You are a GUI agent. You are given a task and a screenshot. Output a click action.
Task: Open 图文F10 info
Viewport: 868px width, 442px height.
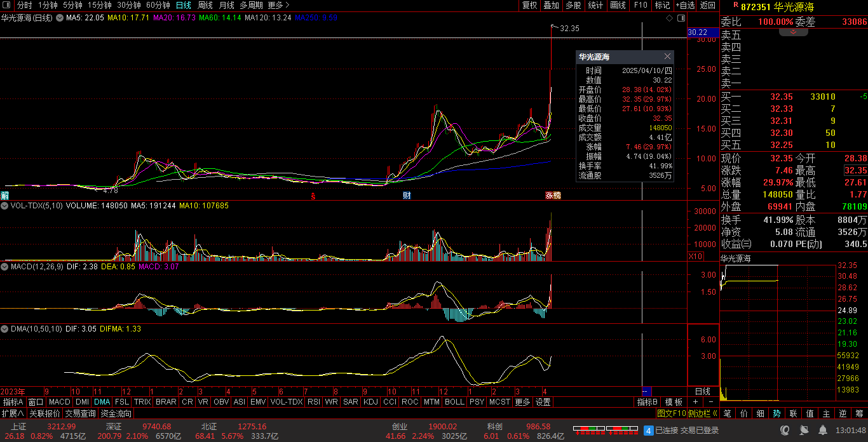tap(671, 413)
